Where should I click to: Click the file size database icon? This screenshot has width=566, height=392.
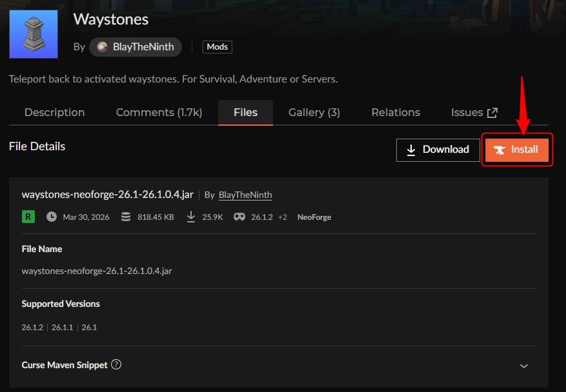point(125,217)
